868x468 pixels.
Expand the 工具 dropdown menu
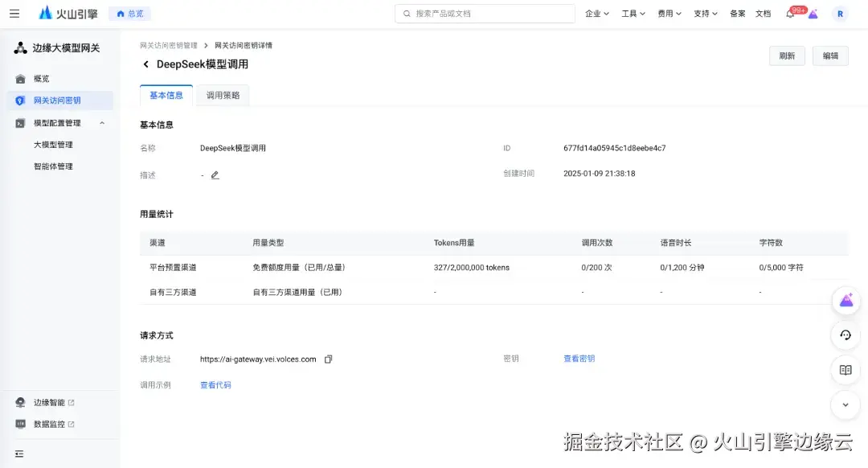pos(633,14)
